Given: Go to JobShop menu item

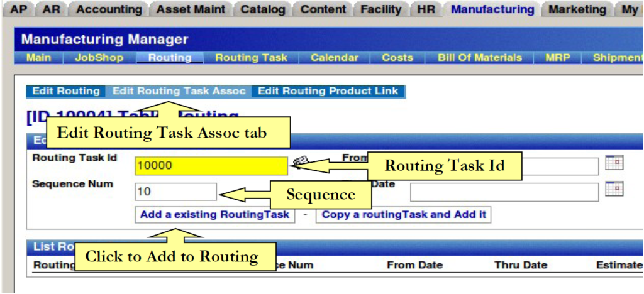Looking at the screenshot, I should (x=99, y=57).
